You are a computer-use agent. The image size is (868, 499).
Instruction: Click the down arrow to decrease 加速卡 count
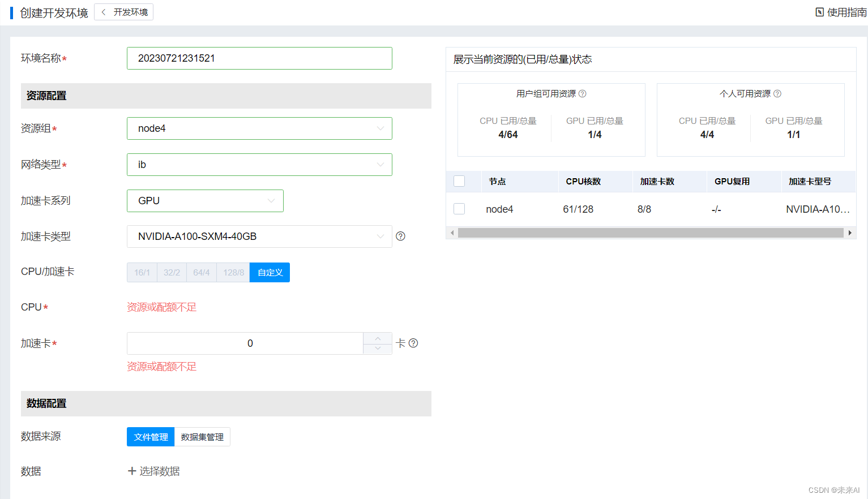[377, 347]
